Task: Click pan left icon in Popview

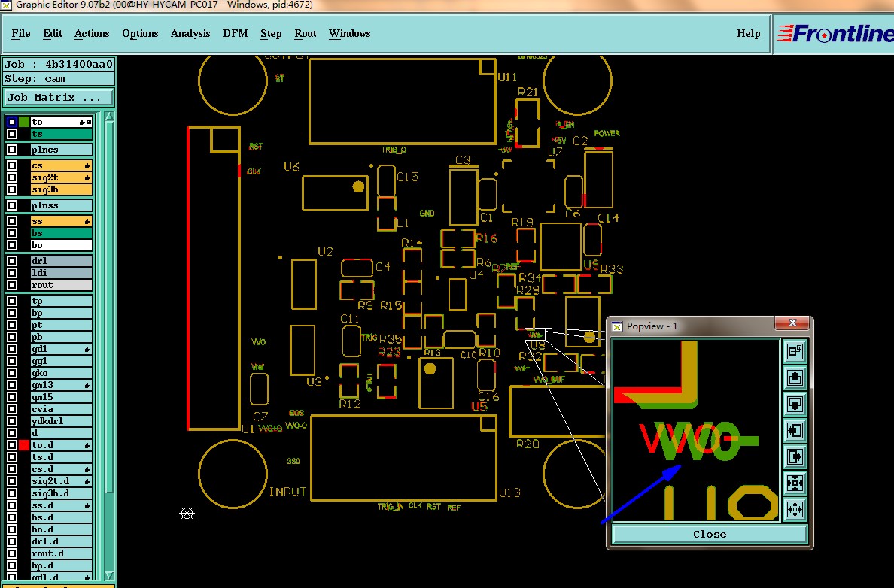Action: (x=795, y=430)
